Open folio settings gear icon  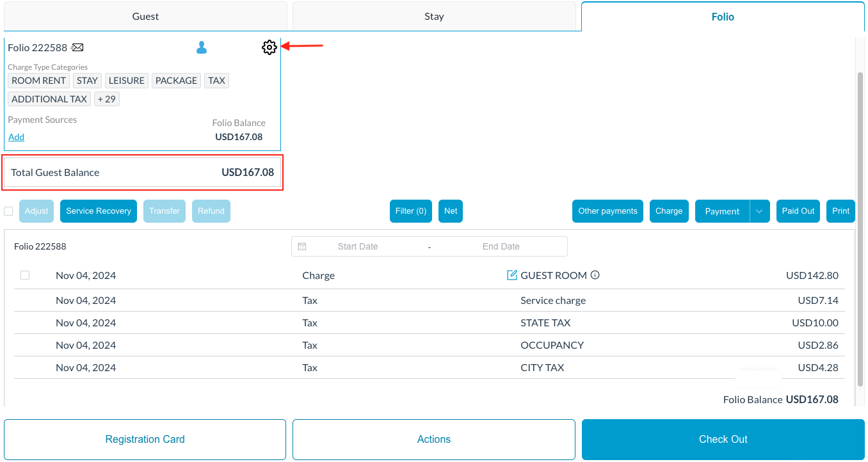[269, 47]
